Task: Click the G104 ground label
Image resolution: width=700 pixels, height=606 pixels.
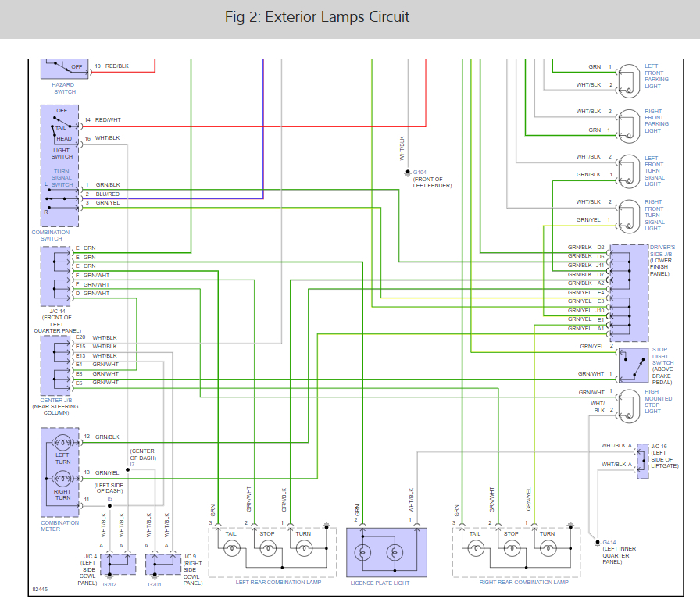Action: 420,173
